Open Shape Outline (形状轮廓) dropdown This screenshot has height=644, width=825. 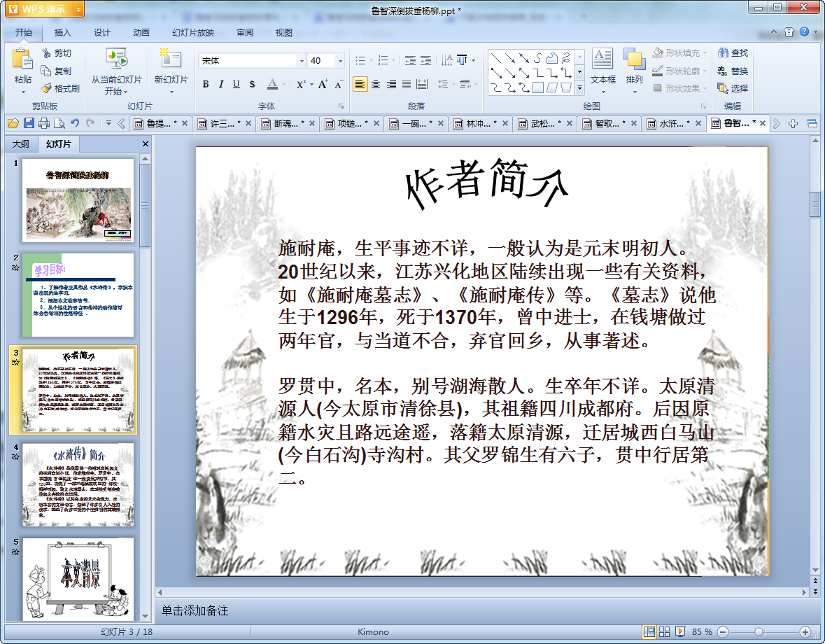(x=679, y=71)
